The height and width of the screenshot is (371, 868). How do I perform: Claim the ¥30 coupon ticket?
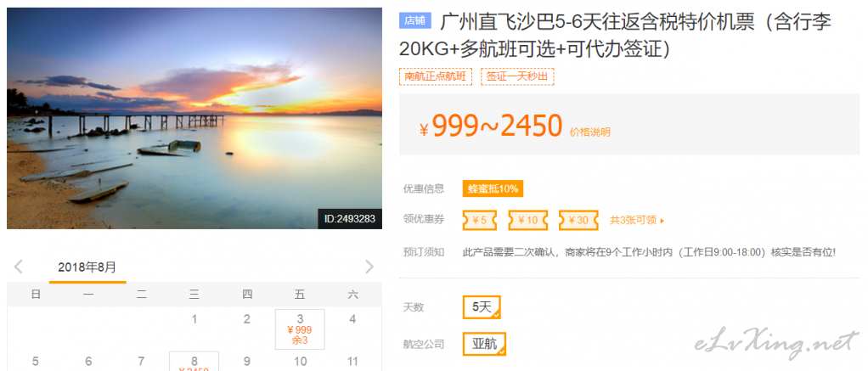(578, 221)
